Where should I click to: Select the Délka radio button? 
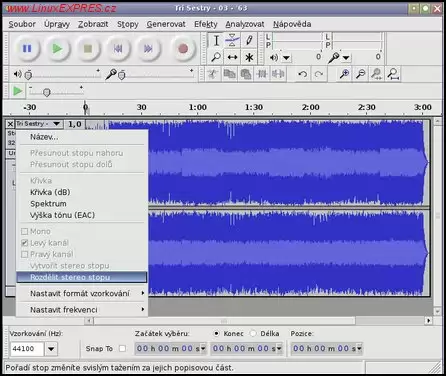pyautogui.click(x=253, y=333)
